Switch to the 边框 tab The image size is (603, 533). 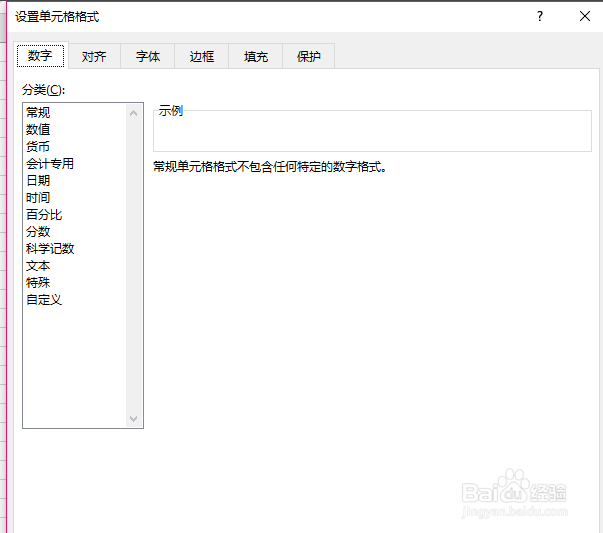(x=202, y=57)
